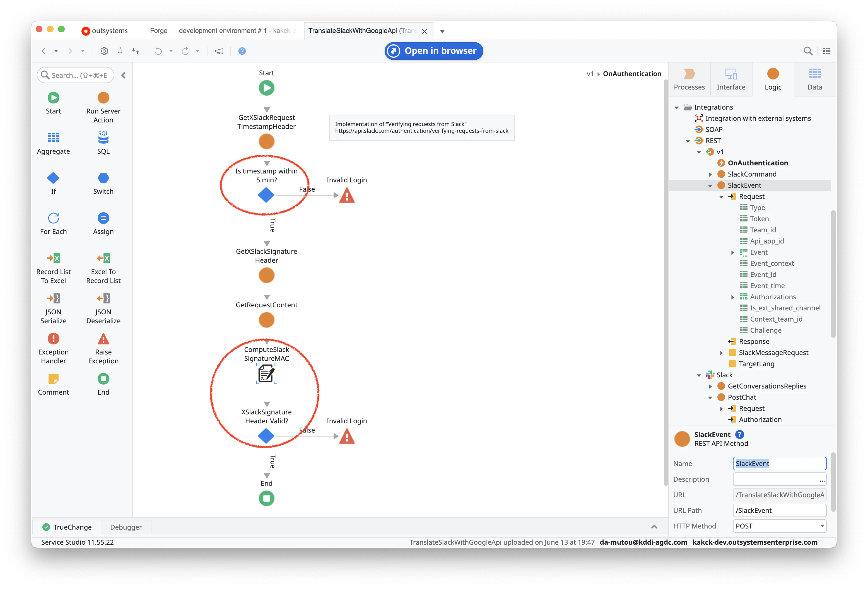868x589 pixels.
Task: Click the SlackEvent help question mark
Action: point(739,434)
